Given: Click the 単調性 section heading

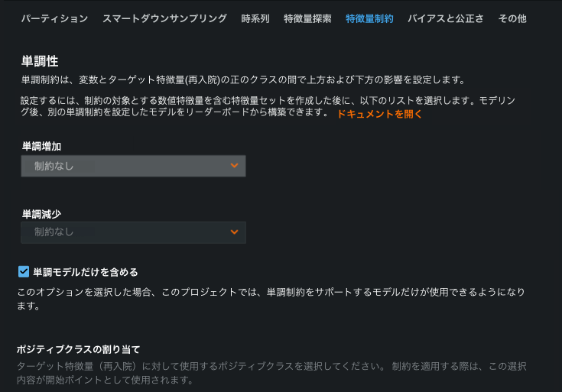Looking at the screenshot, I should [x=40, y=60].
